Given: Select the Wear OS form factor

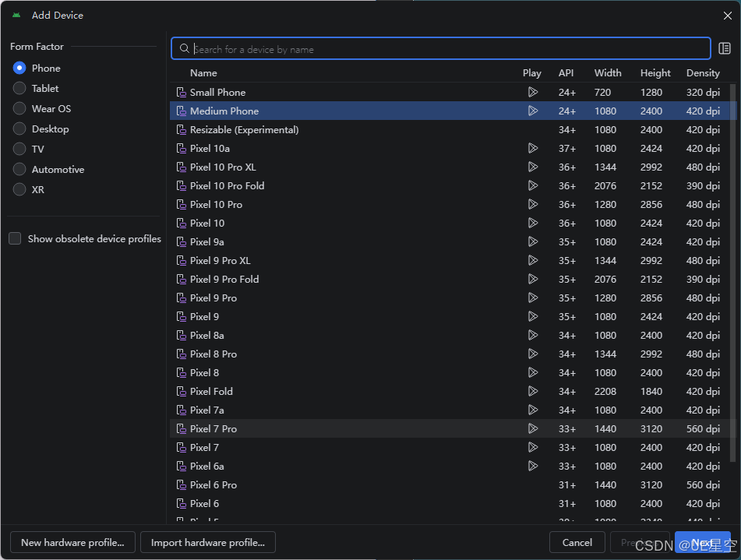Looking at the screenshot, I should click(x=19, y=109).
